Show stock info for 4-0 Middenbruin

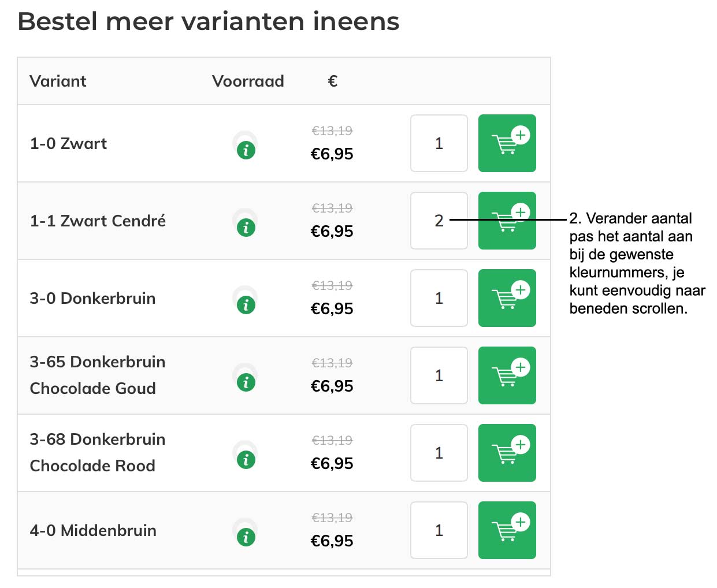(x=246, y=537)
